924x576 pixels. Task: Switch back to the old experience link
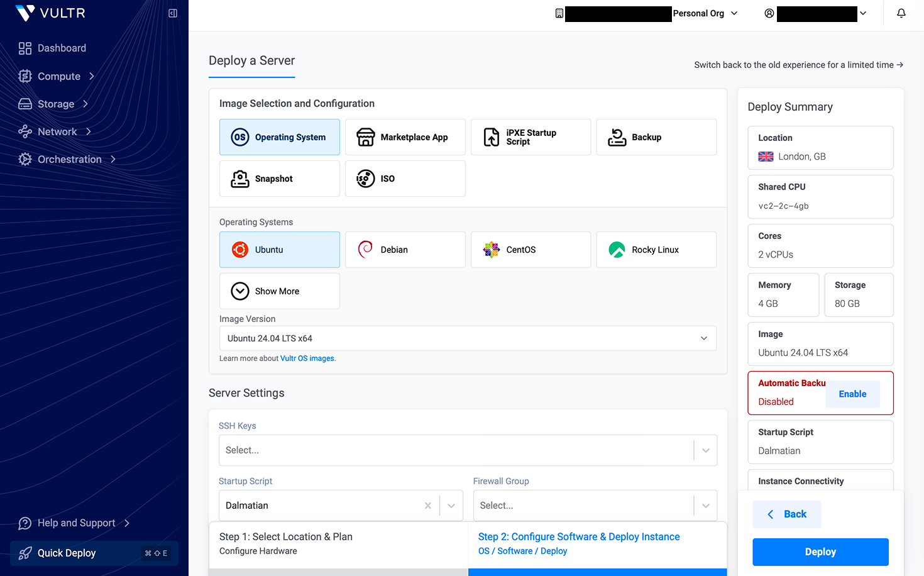tap(798, 65)
